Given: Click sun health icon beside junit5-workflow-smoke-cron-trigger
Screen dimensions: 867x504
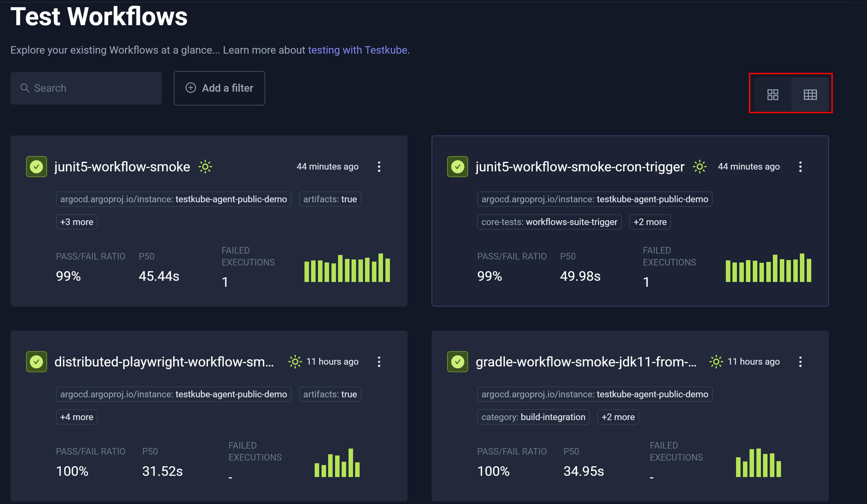Looking at the screenshot, I should pos(699,167).
